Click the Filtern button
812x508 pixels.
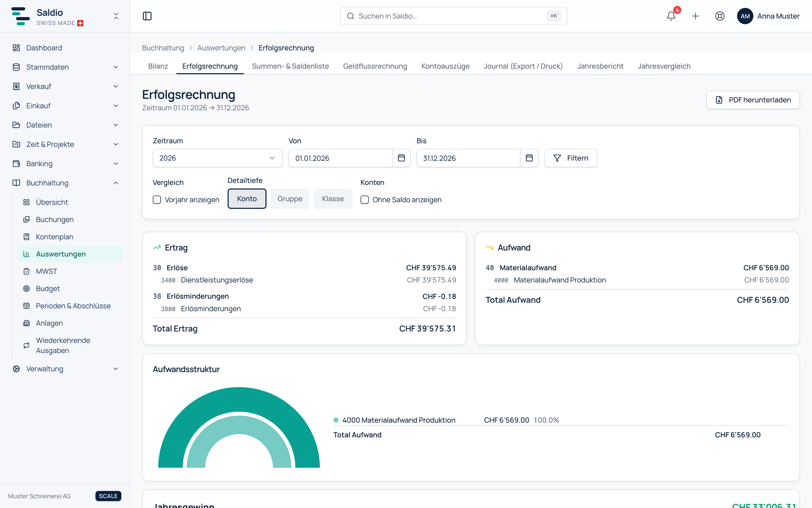point(570,158)
